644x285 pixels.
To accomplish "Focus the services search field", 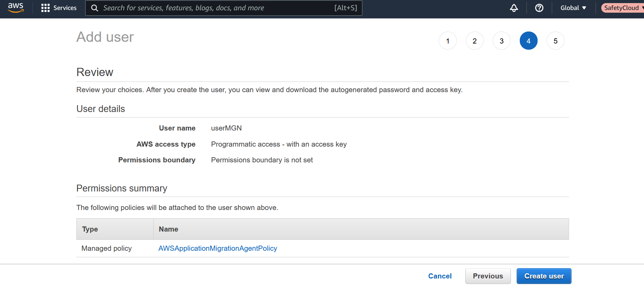I will pos(224,8).
